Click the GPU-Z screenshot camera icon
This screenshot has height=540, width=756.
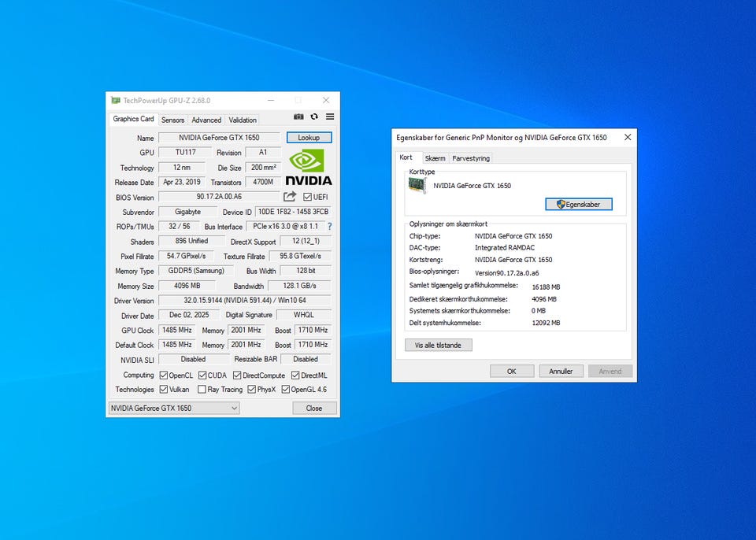299,117
